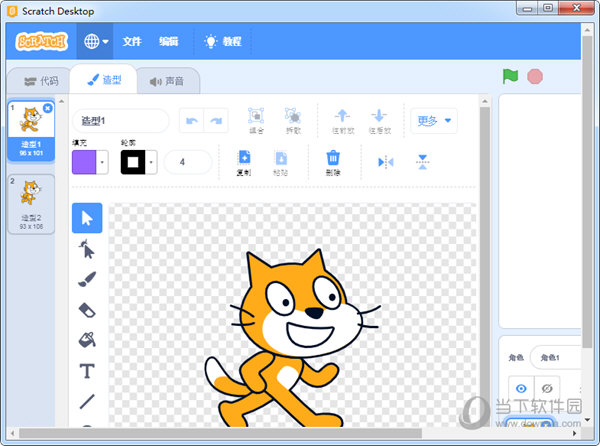Select the Text tool
The image size is (600, 446).
coord(87,371)
